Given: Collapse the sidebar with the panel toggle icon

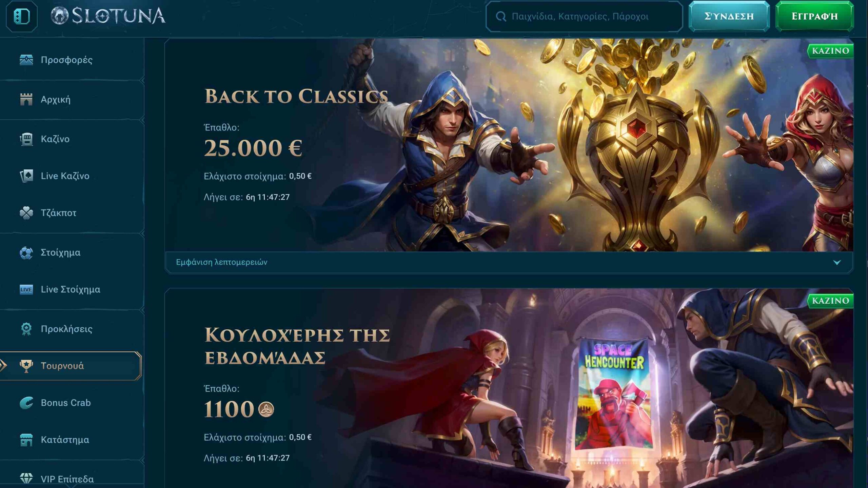Looking at the screenshot, I should (22, 16).
